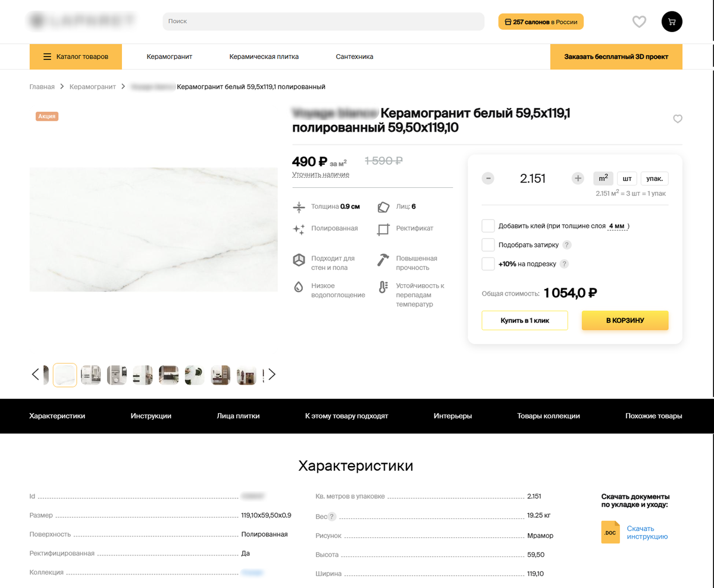The height and width of the screenshot is (588, 714).
Task: Tick the +10% for cutting checkbox
Action: 488,264
